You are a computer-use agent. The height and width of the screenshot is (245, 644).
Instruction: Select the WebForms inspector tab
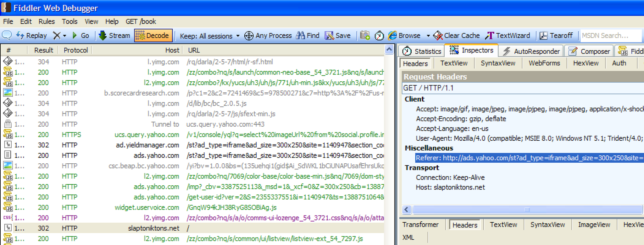point(544,63)
